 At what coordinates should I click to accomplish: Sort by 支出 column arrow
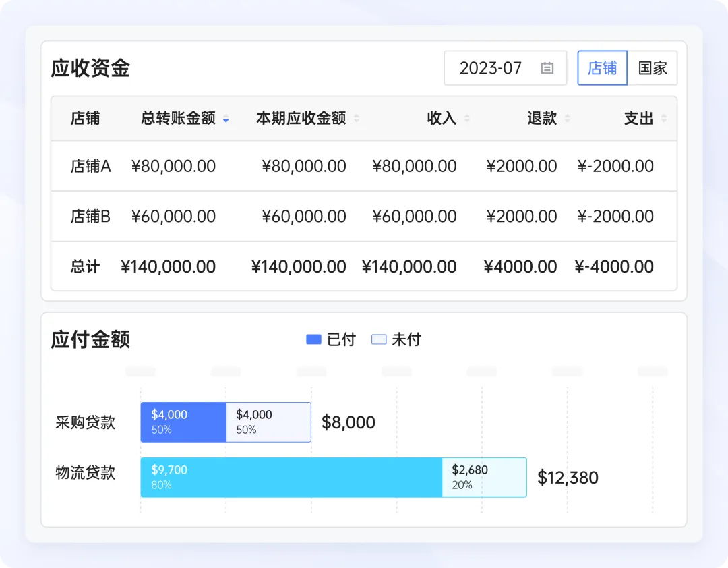664,119
